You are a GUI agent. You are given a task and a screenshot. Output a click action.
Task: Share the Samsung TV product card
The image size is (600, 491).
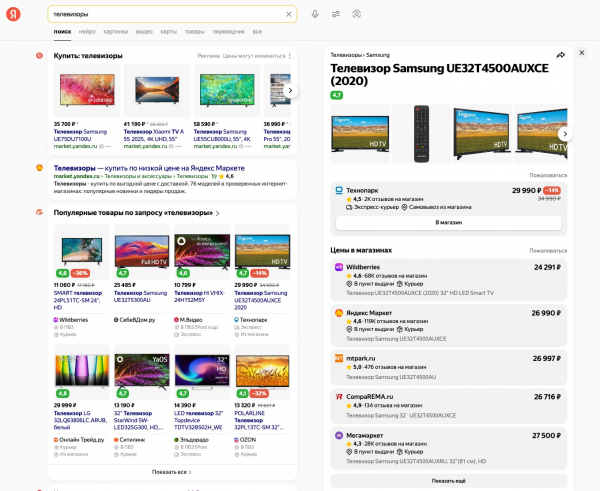561,54
